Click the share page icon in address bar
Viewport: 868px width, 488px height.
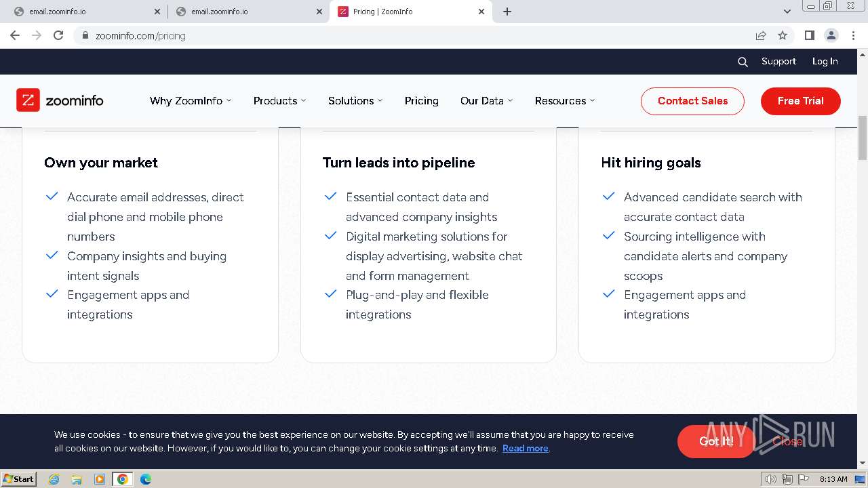click(761, 35)
